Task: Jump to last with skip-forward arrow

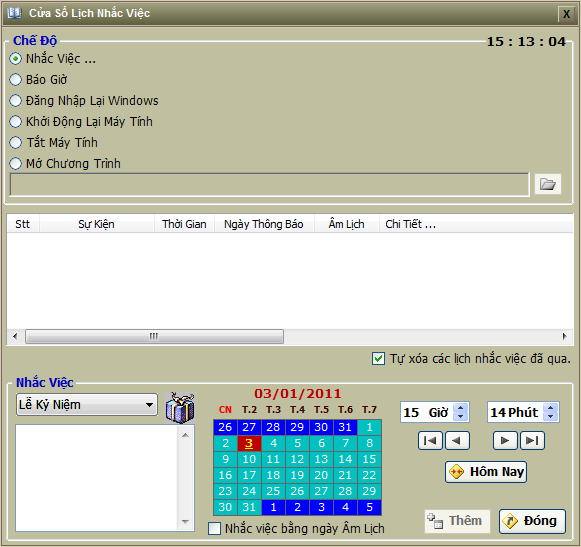Action: 532,440
